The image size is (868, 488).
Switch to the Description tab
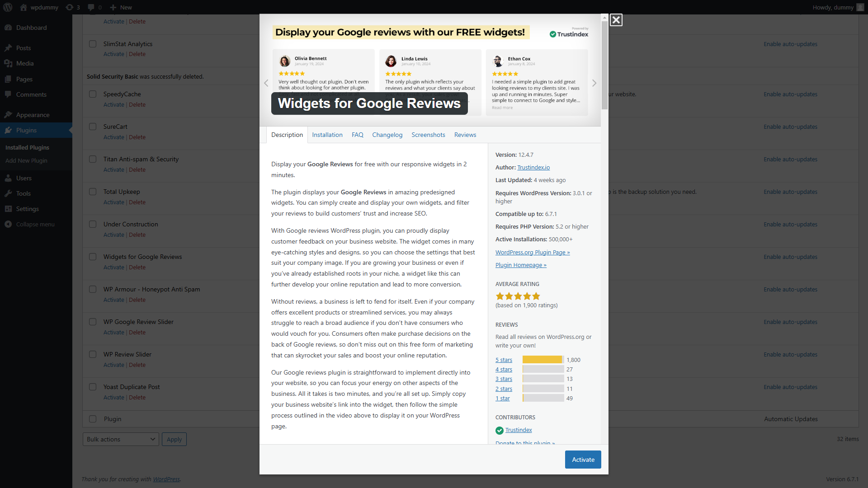(287, 135)
